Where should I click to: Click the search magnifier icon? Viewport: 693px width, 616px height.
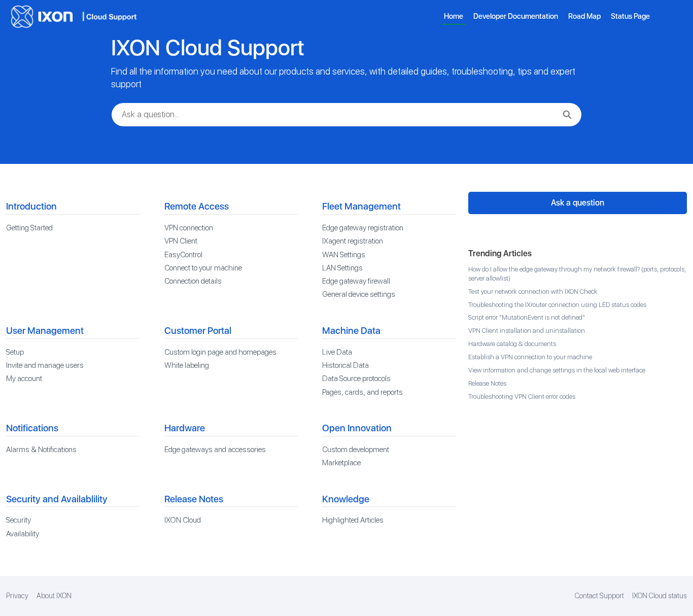click(x=567, y=115)
